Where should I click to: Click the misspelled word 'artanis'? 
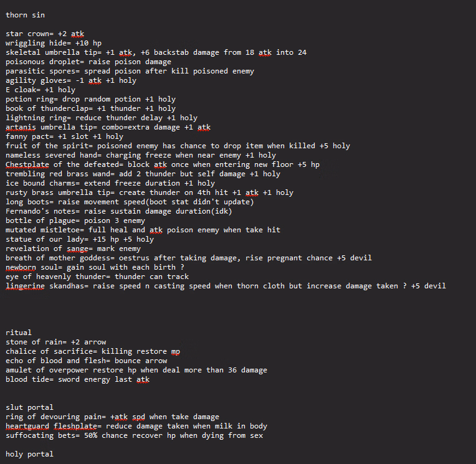click(x=21, y=127)
